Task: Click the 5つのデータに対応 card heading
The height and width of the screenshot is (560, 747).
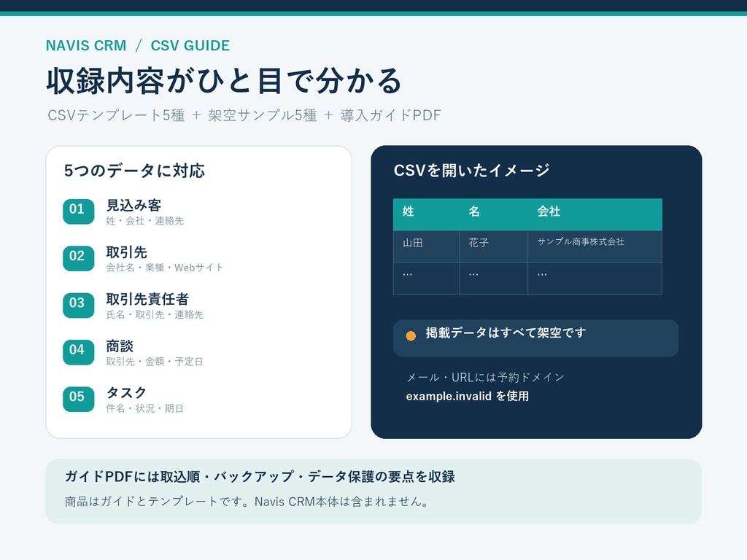Action: [134, 171]
